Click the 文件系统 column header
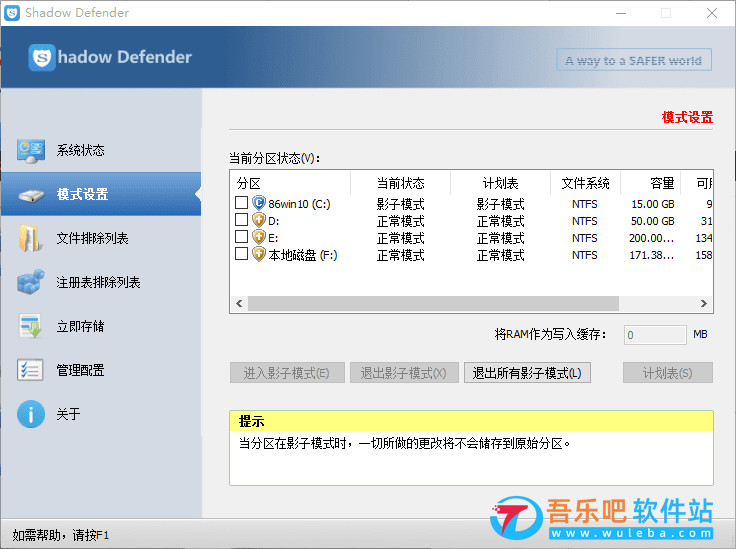Viewport: 736px width, 549px height. (x=585, y=183)
